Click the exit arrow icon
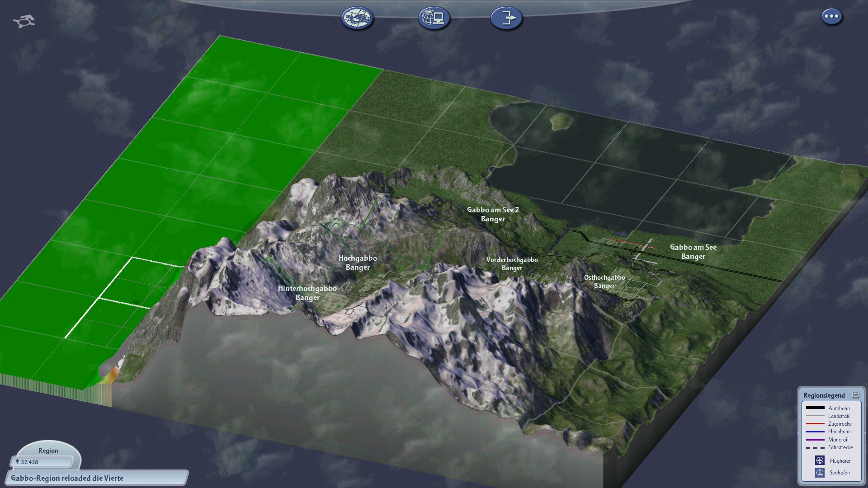 506,18
